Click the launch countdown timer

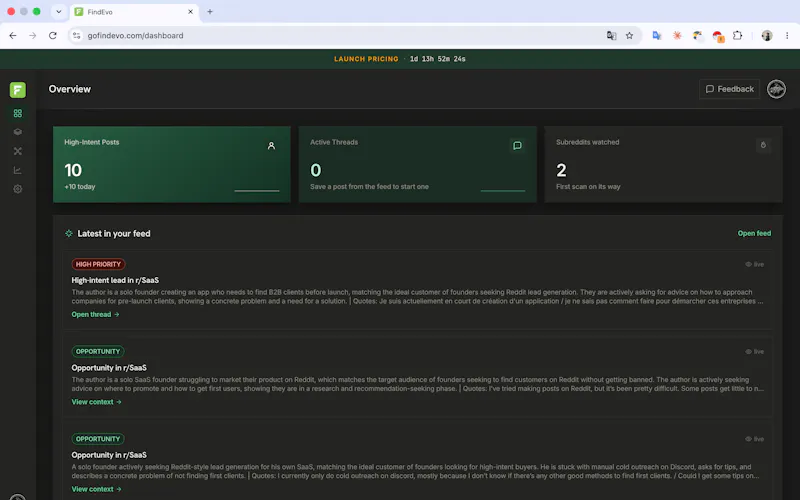438,59
